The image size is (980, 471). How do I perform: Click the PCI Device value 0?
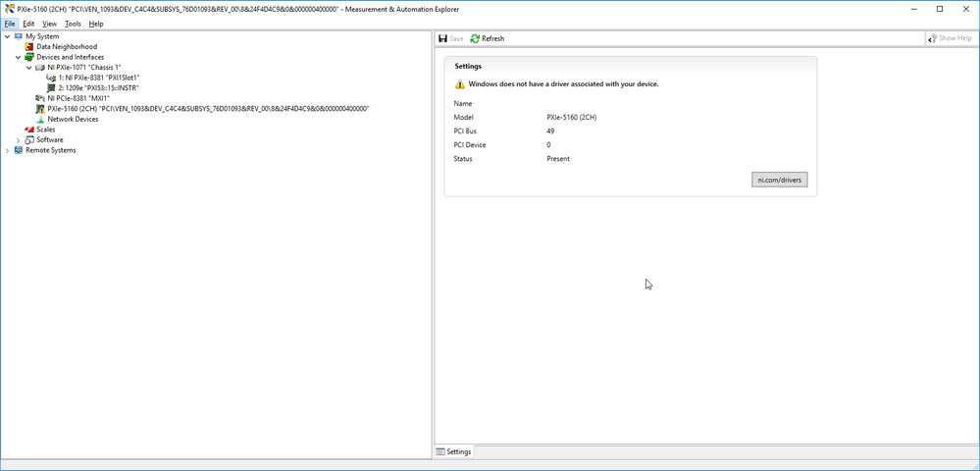coord(548,145)
